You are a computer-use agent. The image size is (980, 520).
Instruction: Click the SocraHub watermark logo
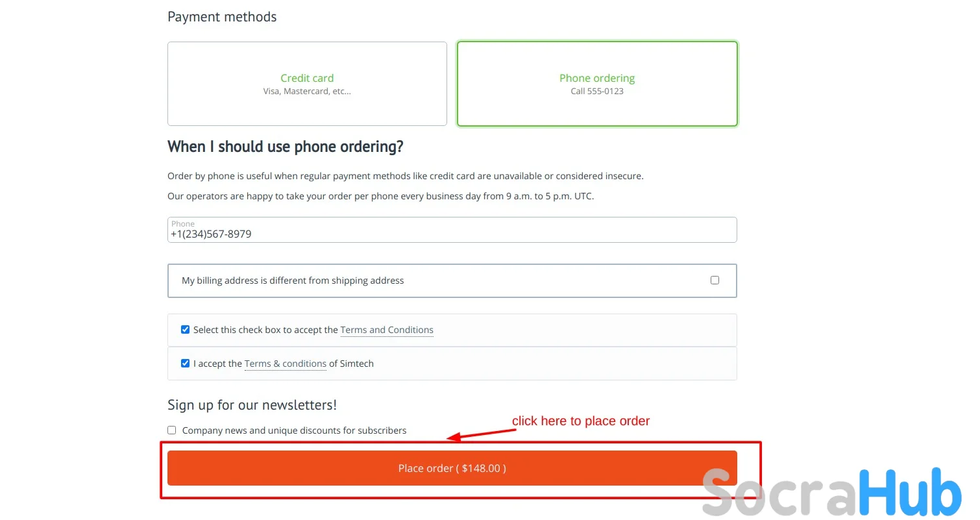click(832, 494)
